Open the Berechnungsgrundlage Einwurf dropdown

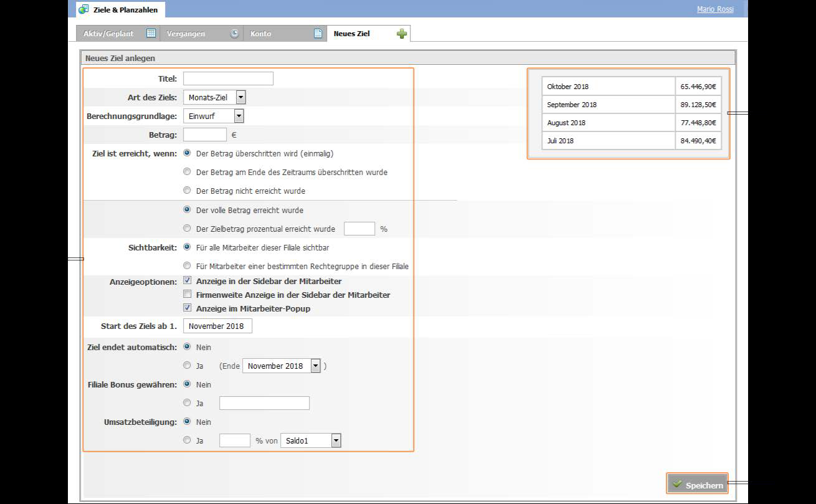[213, 116]
